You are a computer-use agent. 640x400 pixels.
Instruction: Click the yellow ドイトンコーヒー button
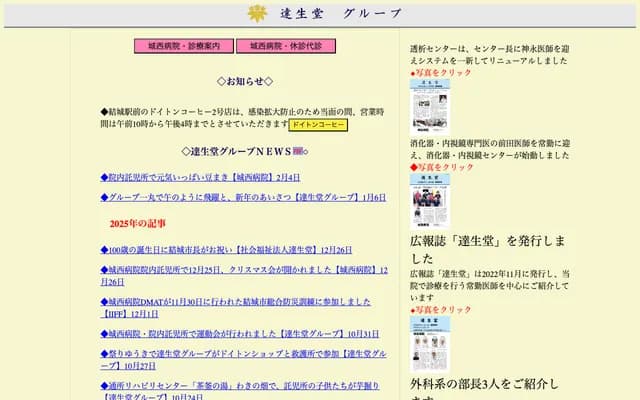tap(318, 125)
